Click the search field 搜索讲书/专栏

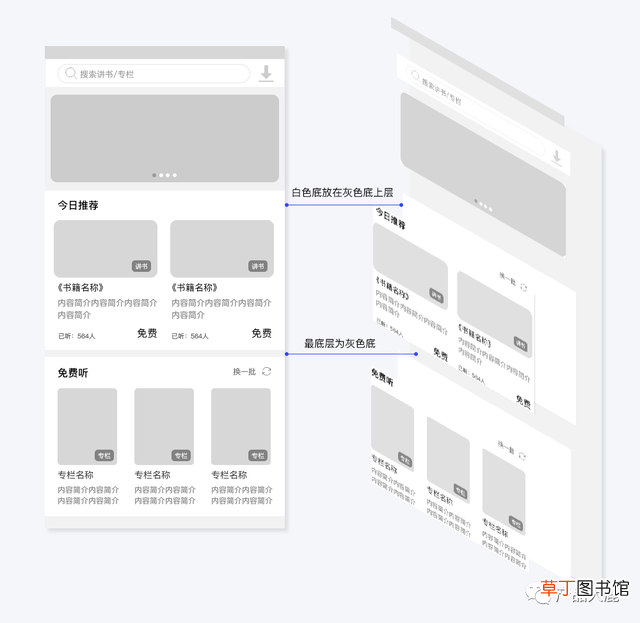153,73
